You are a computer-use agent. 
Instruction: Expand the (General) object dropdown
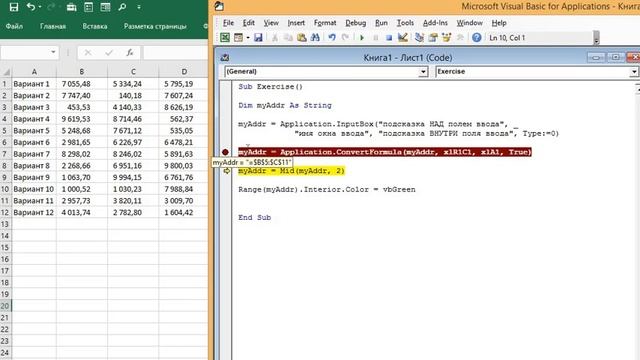pos(423,72)
